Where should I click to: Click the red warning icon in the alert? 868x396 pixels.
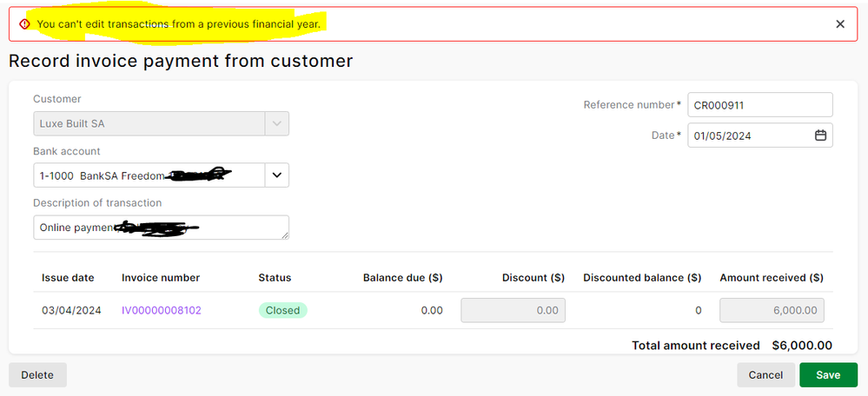[24, 24]
